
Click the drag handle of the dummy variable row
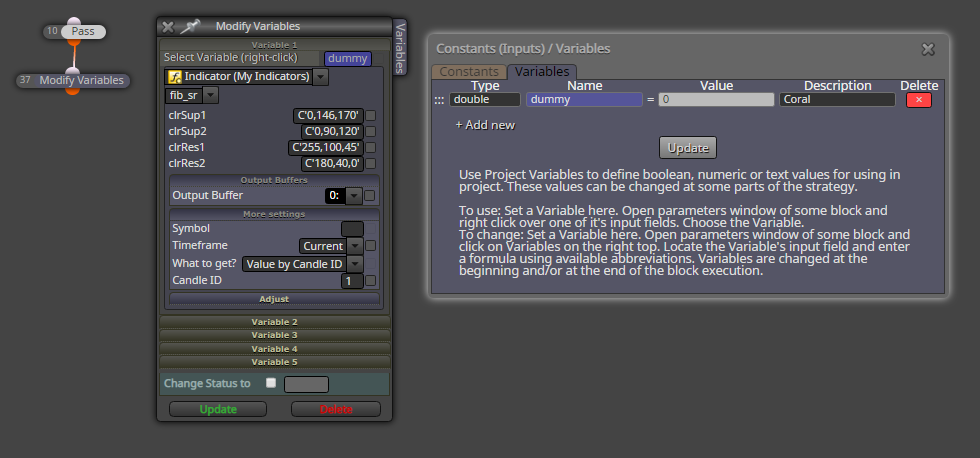pyautogui.click(x=439, y=99)
